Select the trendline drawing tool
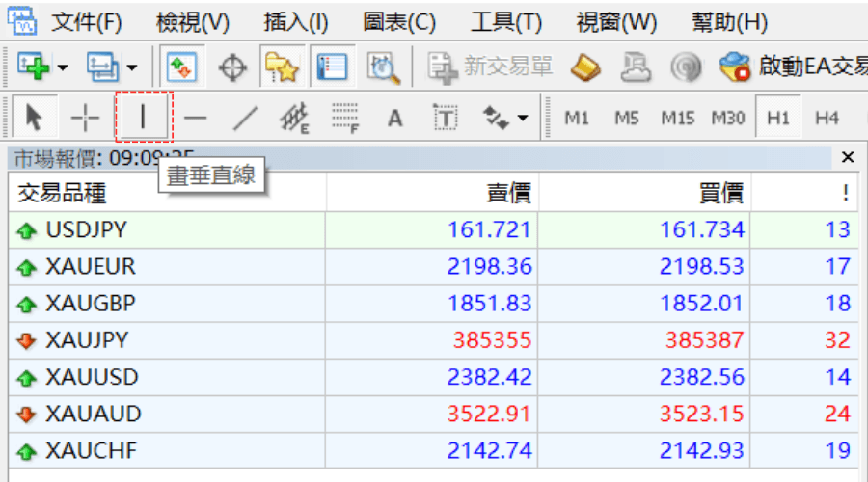This screenshot has width=868, height=482. 247,119
